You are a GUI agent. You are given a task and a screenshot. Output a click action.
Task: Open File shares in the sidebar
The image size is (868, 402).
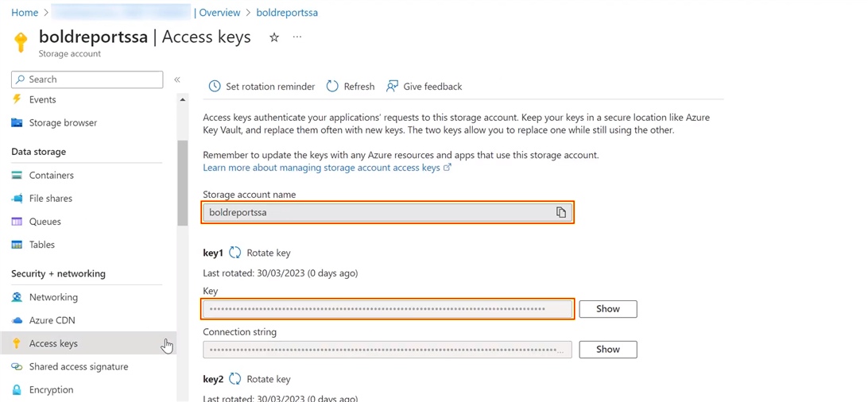click(51, 198)
